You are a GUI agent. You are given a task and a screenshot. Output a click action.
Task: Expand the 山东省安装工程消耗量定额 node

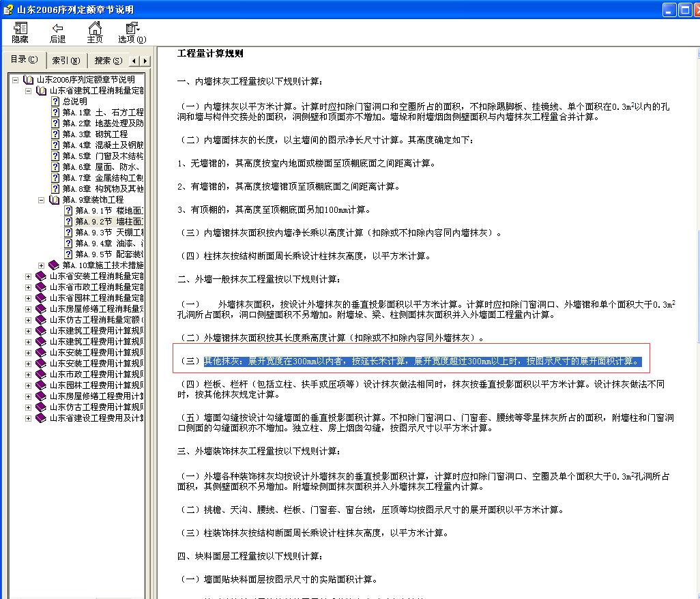[x=28, y=277]
